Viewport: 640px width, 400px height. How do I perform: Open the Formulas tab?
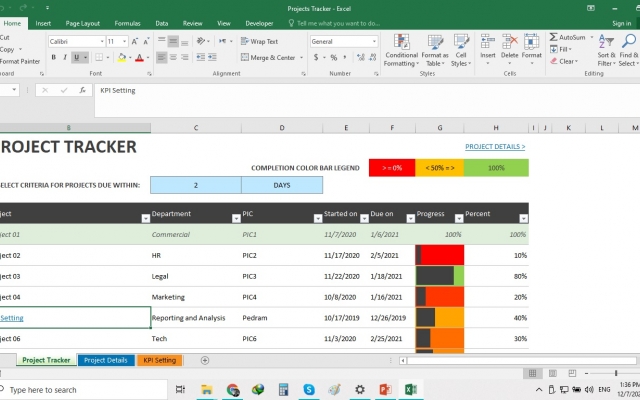click(127, 23)
